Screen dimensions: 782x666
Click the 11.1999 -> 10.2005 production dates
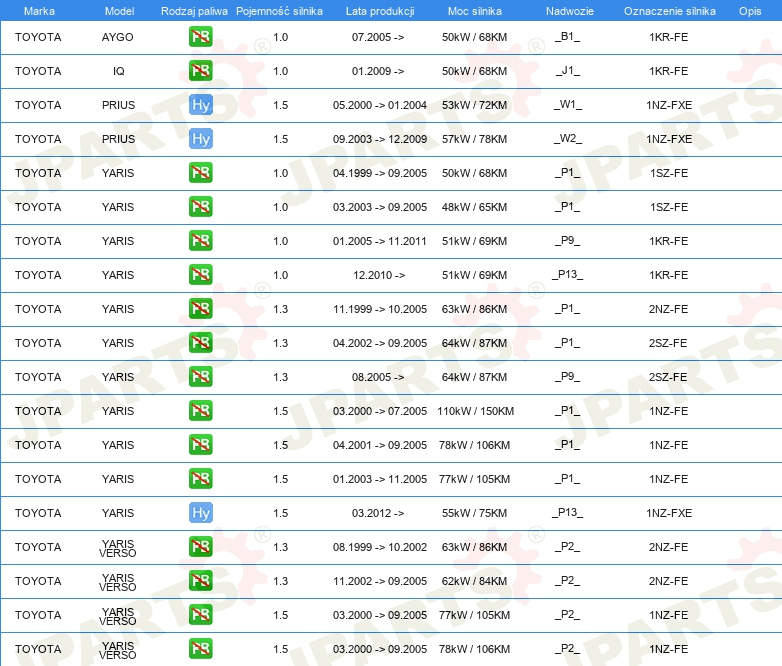click(380, 309)
